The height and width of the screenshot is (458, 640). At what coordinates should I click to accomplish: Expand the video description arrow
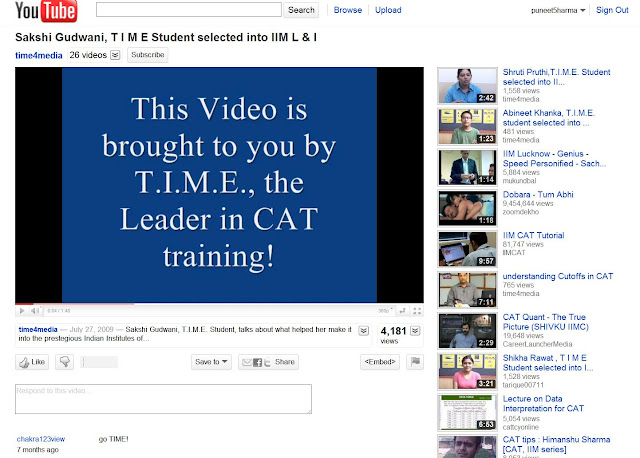point(364,331)
